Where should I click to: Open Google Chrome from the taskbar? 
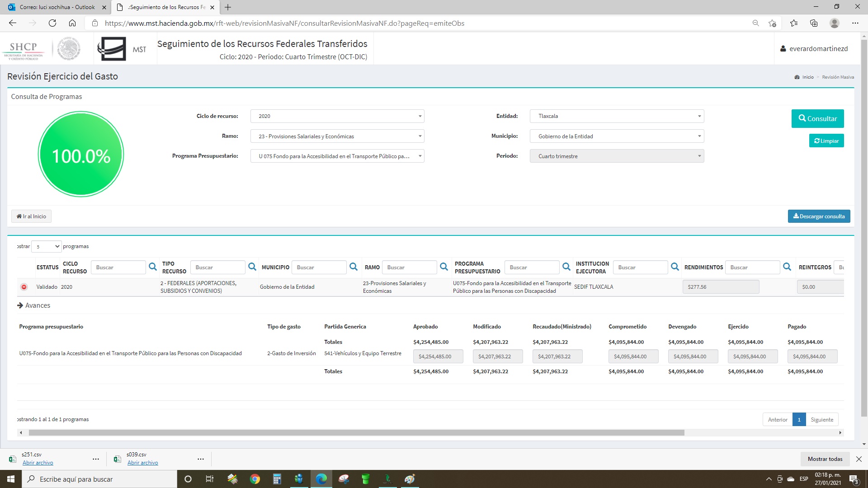coord(255,479)
